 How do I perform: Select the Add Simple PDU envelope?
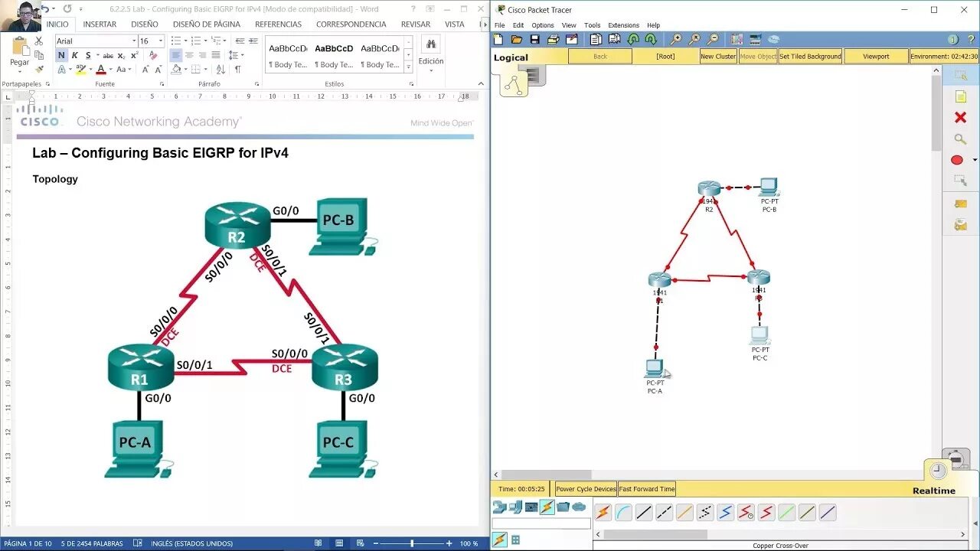[x=960, y=204]
